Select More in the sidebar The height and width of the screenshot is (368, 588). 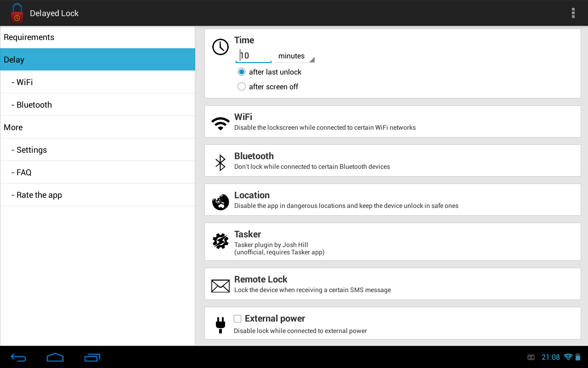pos(97,127)
